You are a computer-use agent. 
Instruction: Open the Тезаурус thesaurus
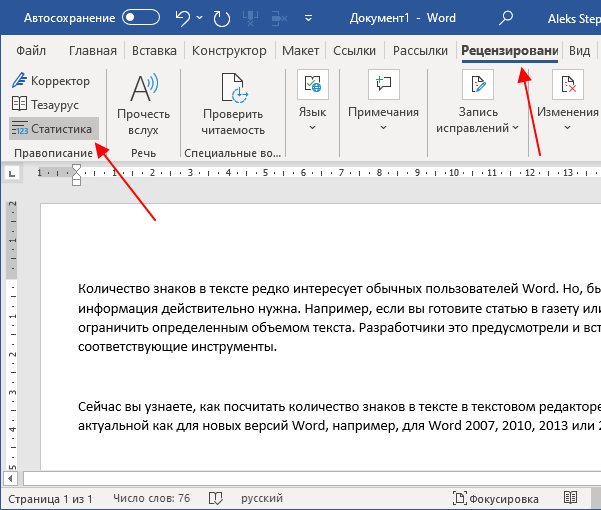[46, 104]
